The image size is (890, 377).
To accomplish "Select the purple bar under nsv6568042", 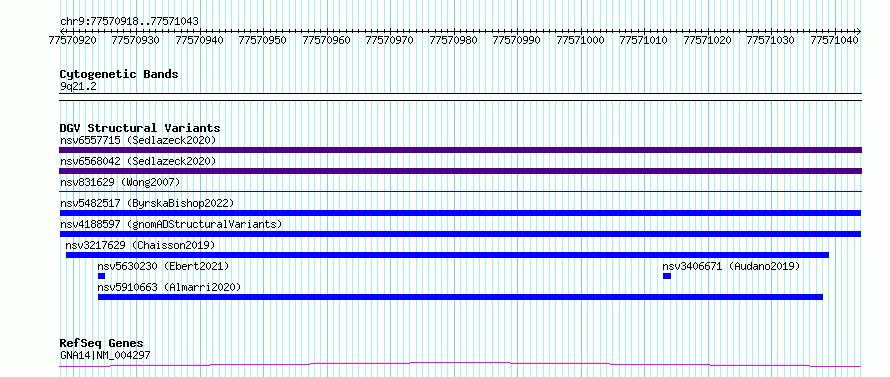I will (460, 171).
